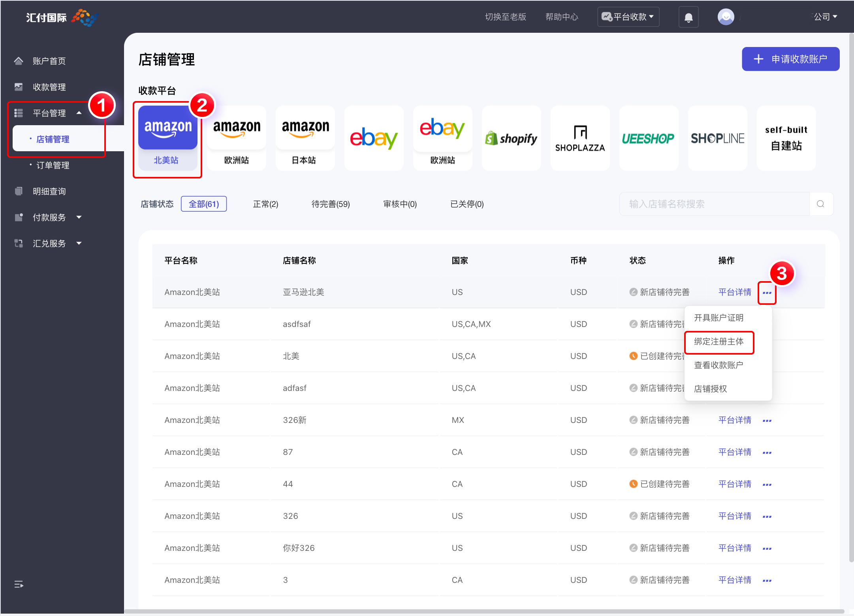Click 已创建待完善 status for store 44

660,484
